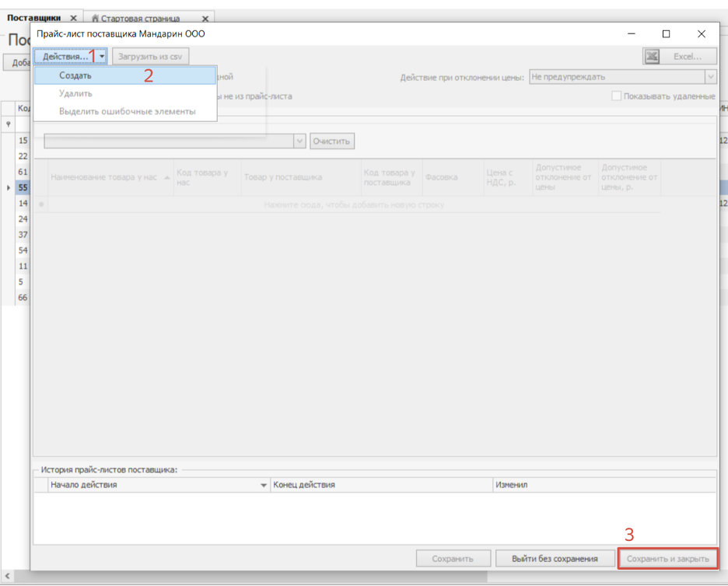Select supplier row with code 11
The width and height of the screenshot is (728, 586).
coord(23,267)
